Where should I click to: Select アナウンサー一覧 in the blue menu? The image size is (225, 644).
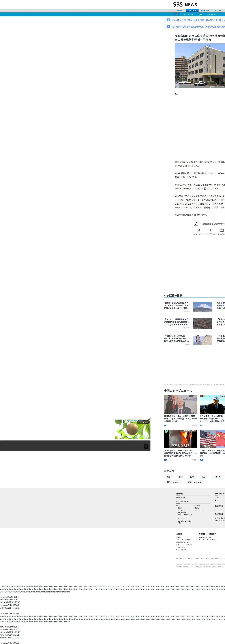(188, 15)
